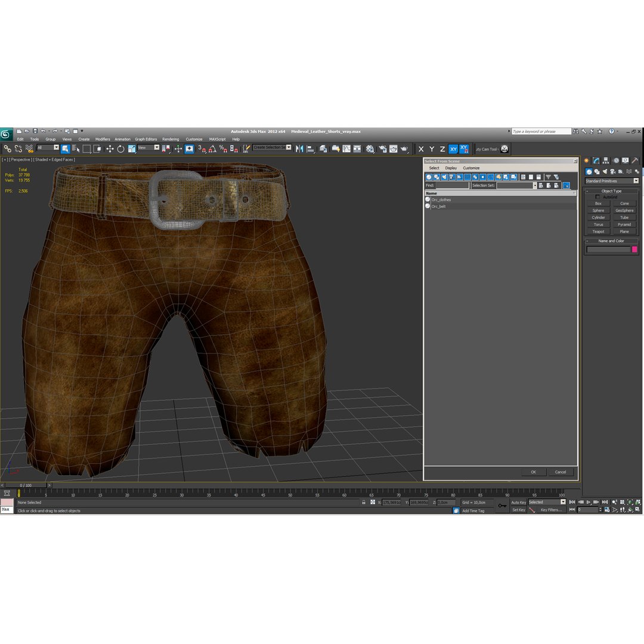Click the pink object color swatch

634,249
